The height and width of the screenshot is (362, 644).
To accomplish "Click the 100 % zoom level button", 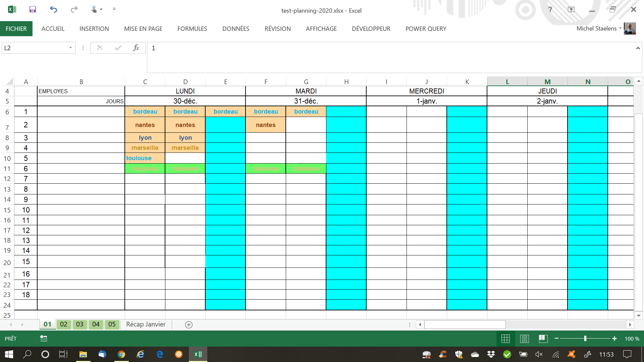I will [632, 339].
